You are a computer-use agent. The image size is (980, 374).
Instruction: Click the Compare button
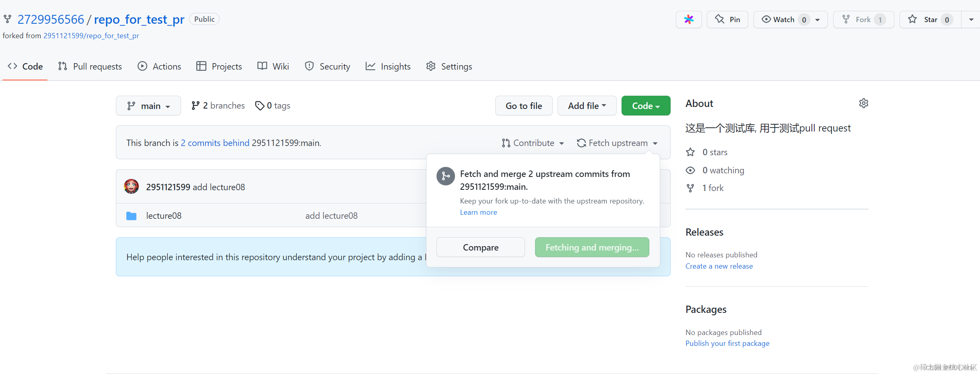click(481, 247)
